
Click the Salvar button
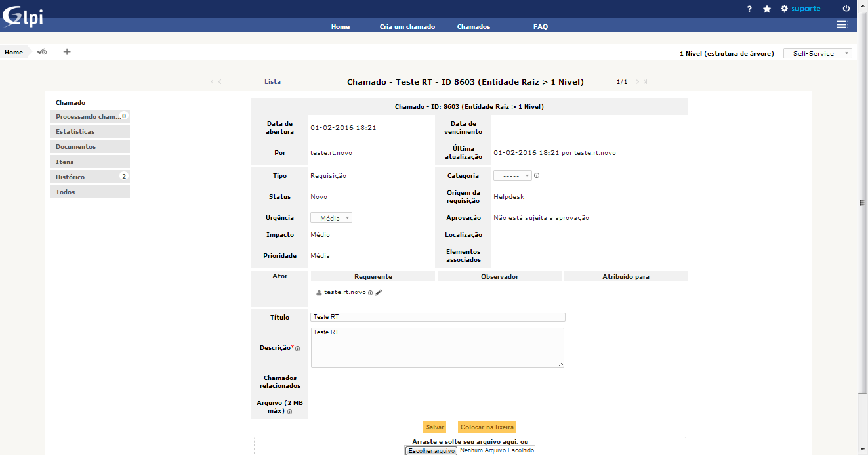click(x=435, y=427)
